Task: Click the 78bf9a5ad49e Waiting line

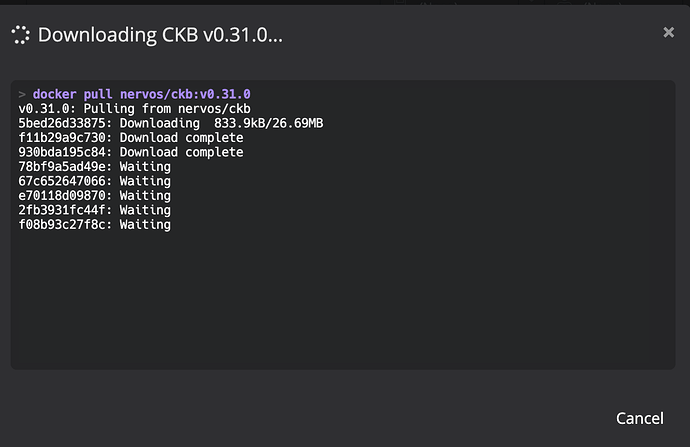Action: pyautogui.click(x=95, y=167)
